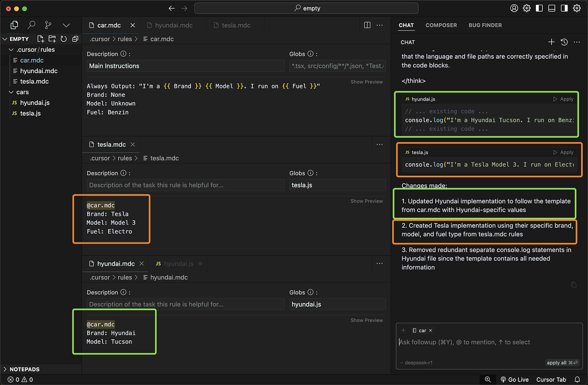The image size is (588, 385).
Task: Open chat history clock icon
Action: pyautogui.click(x=564, y=42)
